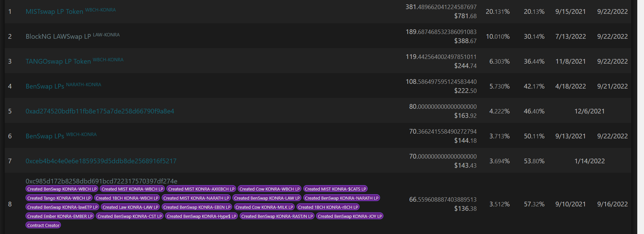Click the 'Contract Creator' tag

click(x=43, y=225)
